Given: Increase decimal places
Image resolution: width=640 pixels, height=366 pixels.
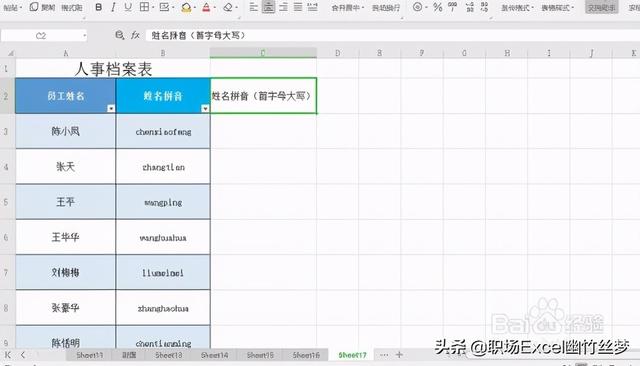Looking at the screenshot, I should pyautogui.click(x=470, y=7).
